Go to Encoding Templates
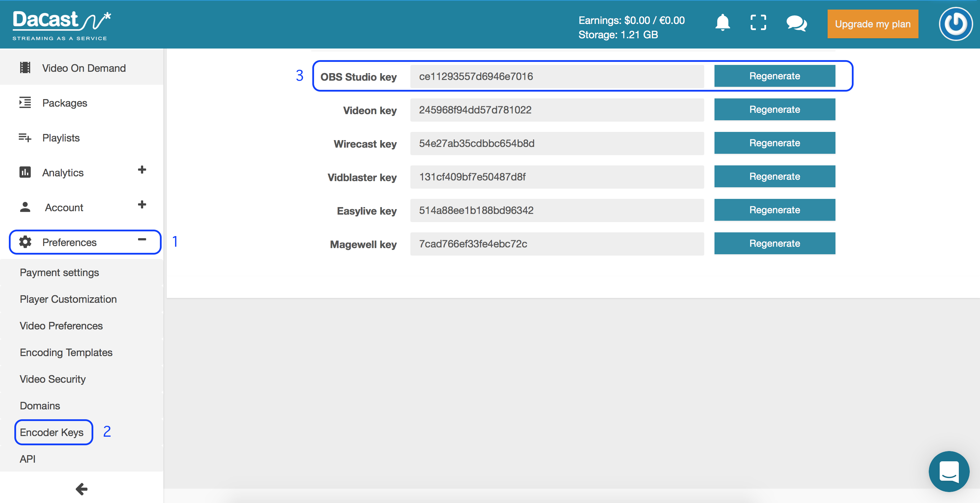980x503 pixels. (x=66, y=352)
